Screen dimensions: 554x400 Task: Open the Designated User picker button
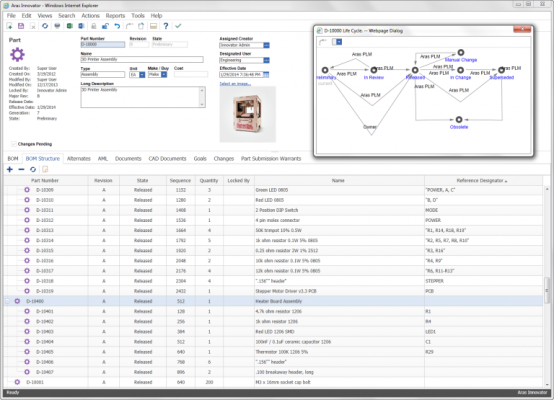[x=266, y=60]
